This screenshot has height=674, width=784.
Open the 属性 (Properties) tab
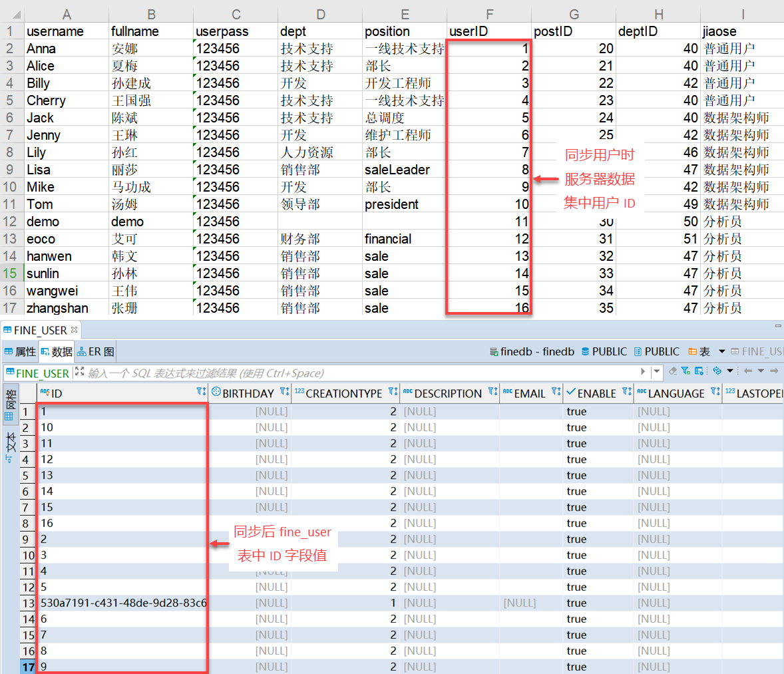[x=20, y=352]
